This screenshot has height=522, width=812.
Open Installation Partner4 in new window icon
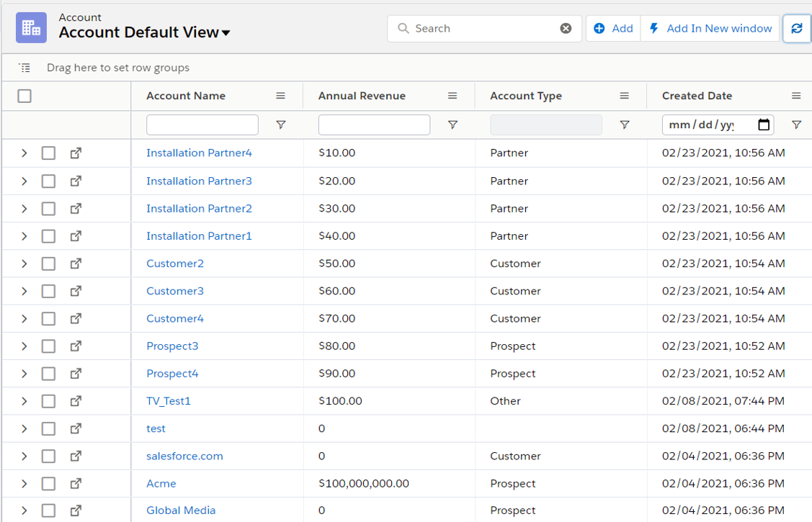click(x=76, y=153)
